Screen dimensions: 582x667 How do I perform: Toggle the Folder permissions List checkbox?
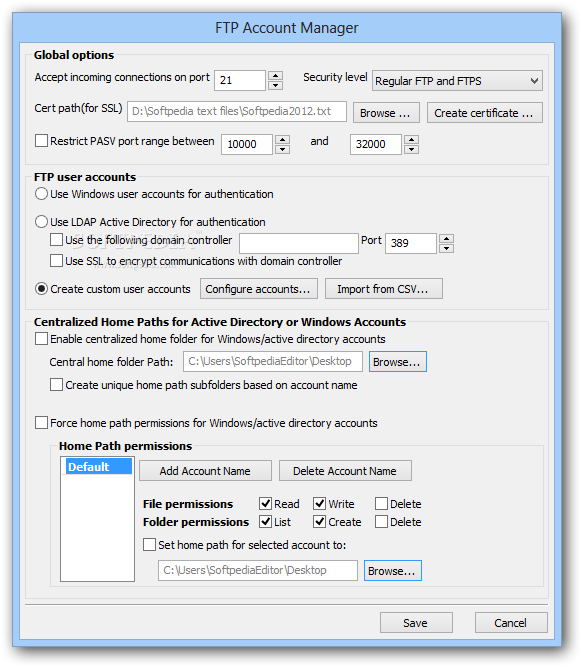pos(265,522)
